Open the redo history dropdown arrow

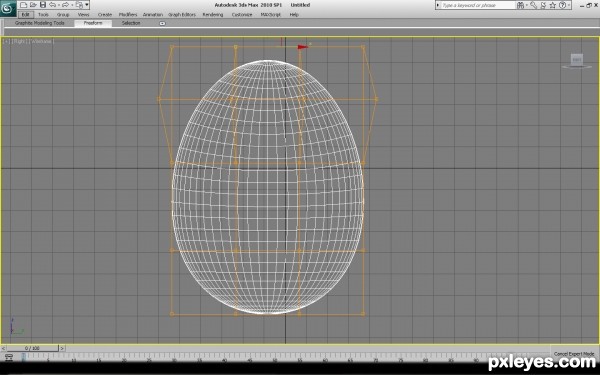(x=72, y=5)
